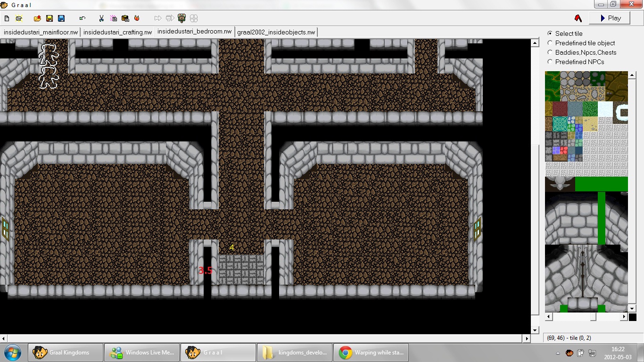This screenshot has width=644, height=362.
Task: Click the yellow floppy disk save icon
Action: point(50,18)
